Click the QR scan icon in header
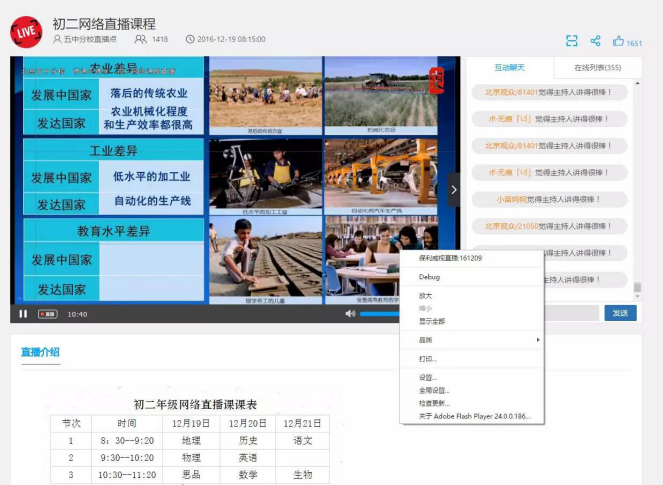The width and height of the screenshot is (663, 485). tap(572, 41)
